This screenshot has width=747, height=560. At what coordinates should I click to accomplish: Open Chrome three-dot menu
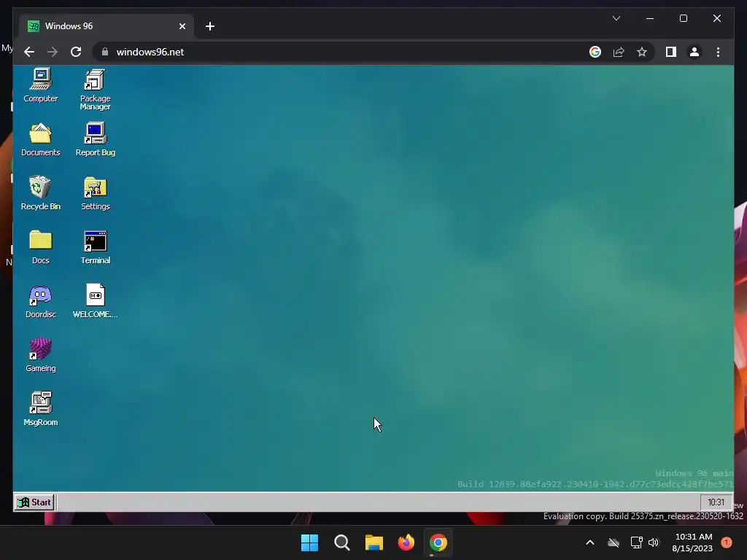tap(718, 52)
